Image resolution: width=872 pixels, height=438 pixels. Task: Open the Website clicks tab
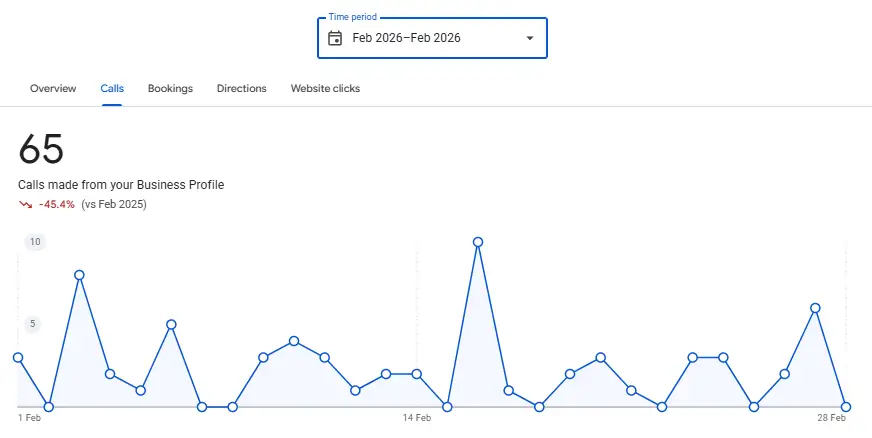coord(325,88)
